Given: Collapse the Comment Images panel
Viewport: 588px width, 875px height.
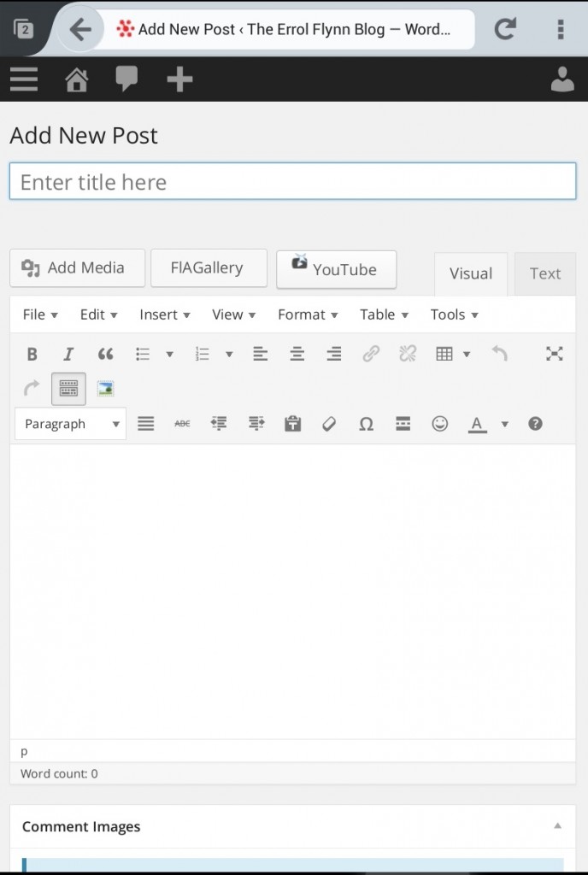Looking at the screenshot, I should click(x=557, y=826).
